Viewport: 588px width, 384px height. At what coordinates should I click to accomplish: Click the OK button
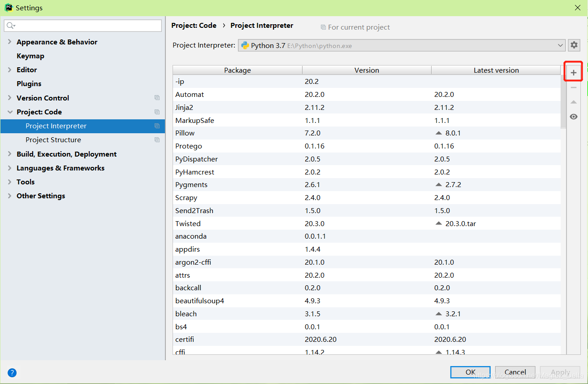pyautogui.click(x=470, y=372)
